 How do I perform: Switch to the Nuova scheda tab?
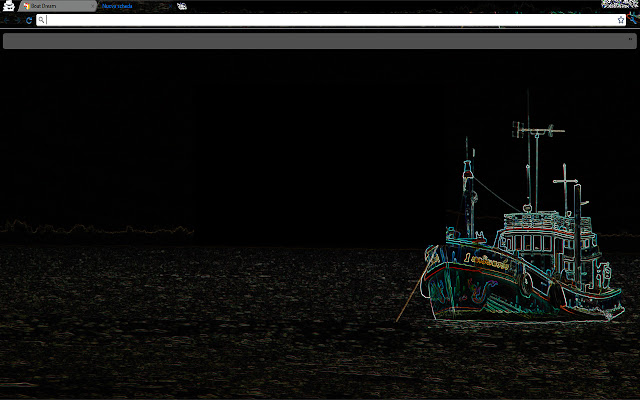(135, 6)
